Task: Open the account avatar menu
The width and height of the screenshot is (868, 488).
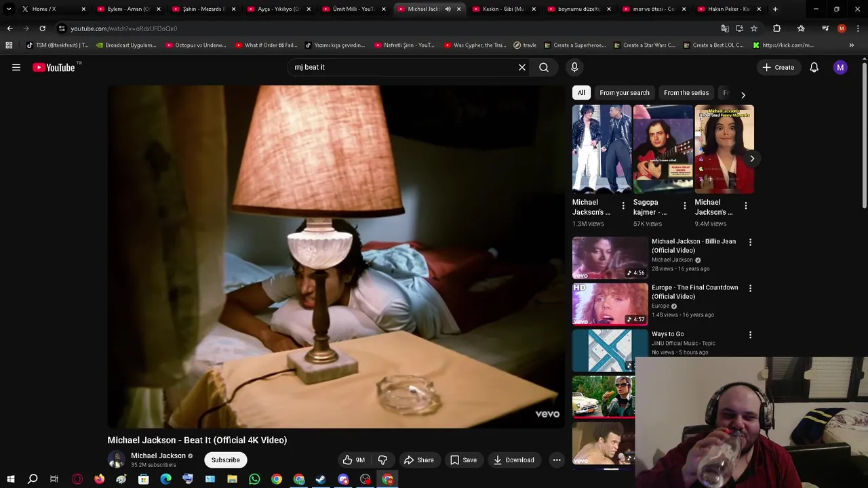Action: click(840, 67)
